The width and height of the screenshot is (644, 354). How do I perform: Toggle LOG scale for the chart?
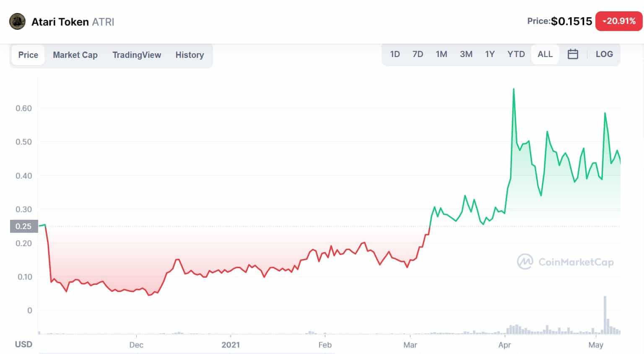pyautogui.click(x=604, y=54)
